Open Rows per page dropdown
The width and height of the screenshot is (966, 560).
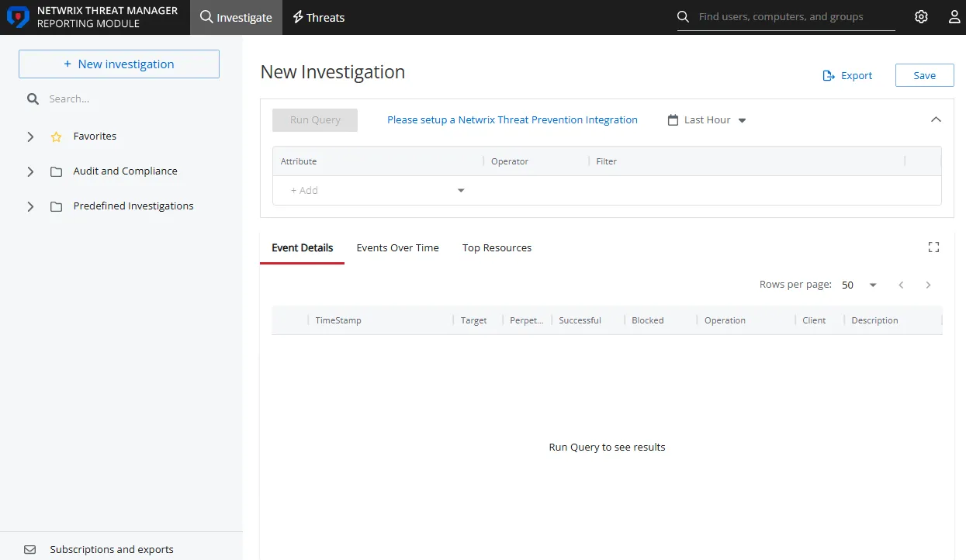coord(860,285)
